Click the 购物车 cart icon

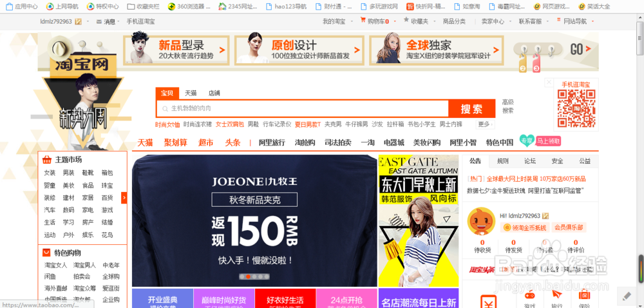(x=363, y=20)
